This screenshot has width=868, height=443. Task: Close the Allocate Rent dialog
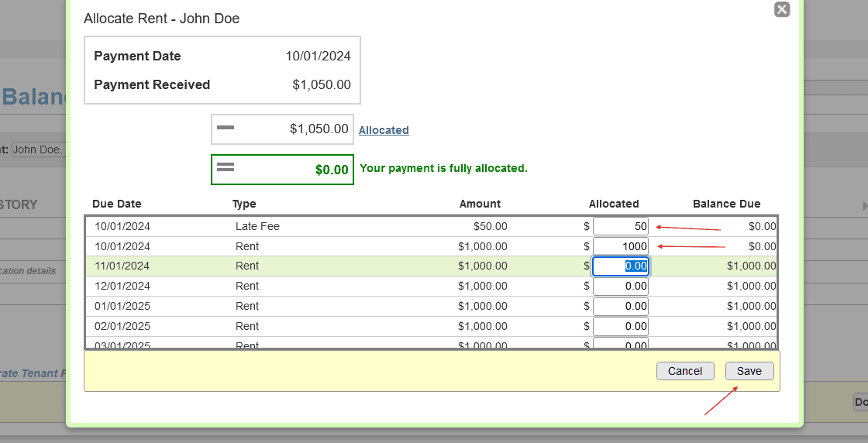point(781,9)
